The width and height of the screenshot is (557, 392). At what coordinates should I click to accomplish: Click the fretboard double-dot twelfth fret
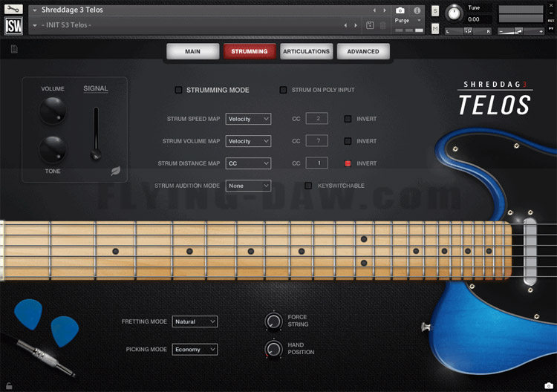pyautogui.click(x=364, y=251)
